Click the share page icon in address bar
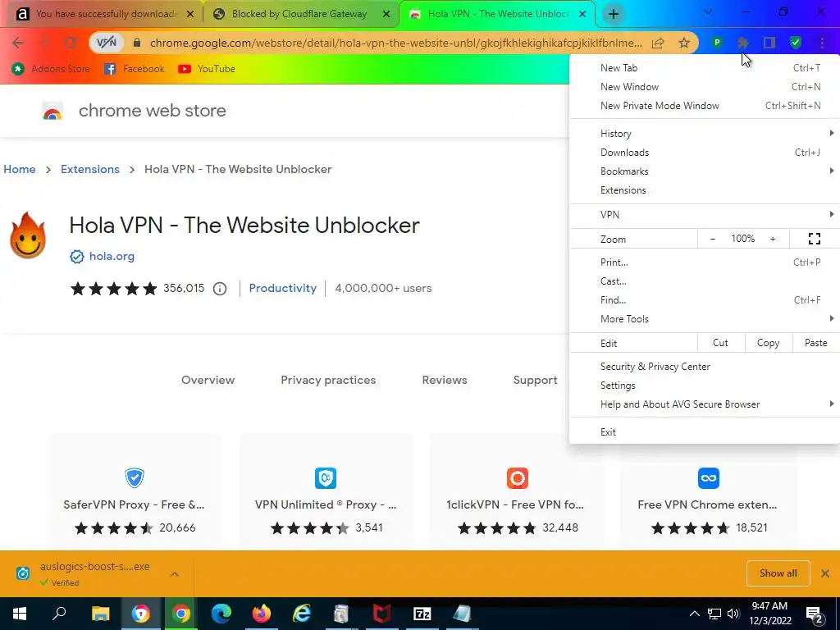840x630 pixels. tap(658, 43)
